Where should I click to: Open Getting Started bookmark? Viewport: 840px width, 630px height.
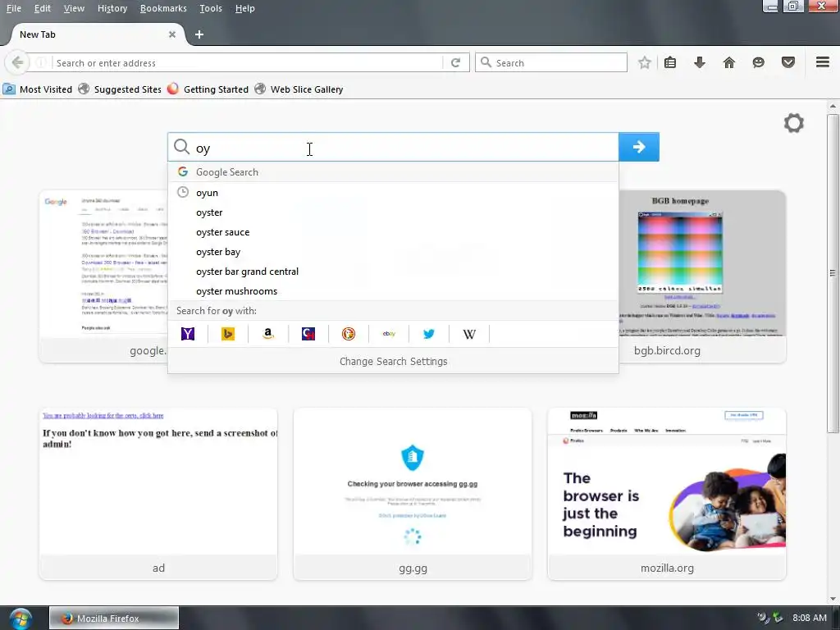point(208,89)
